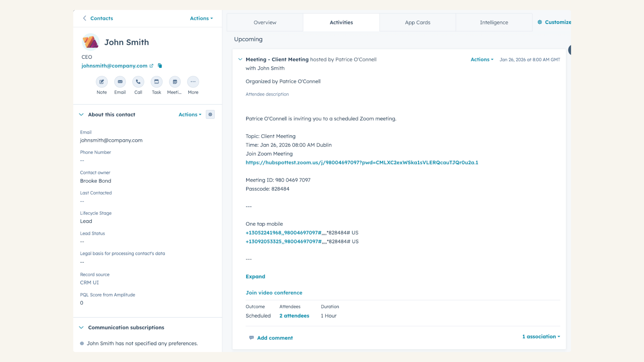644x362 pixels.
Task: Open email in new window via external link icon
Action: (151, 66)
